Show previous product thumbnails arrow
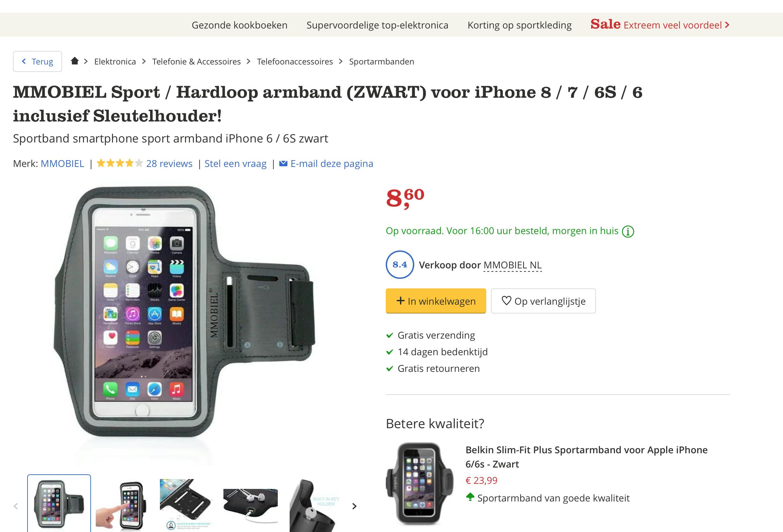Viewport: 783px width, 532px height. point(16,506)
